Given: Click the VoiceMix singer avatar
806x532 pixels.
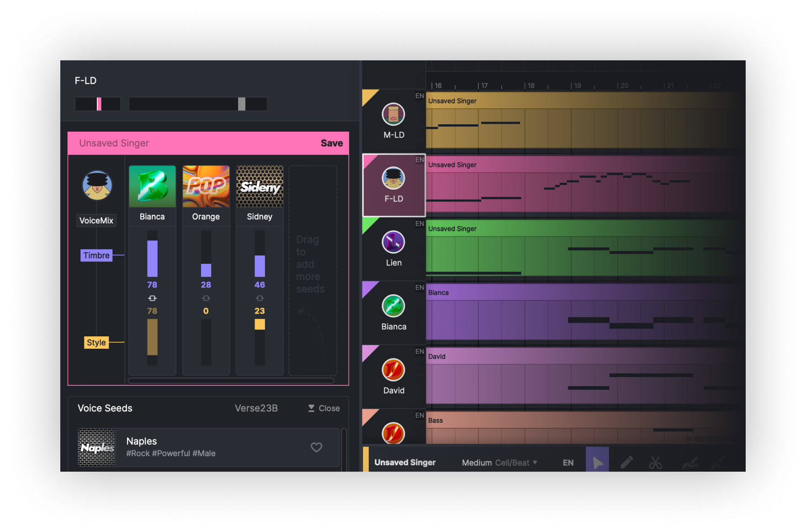Looking at the screenshot, I should click(97, 186).
